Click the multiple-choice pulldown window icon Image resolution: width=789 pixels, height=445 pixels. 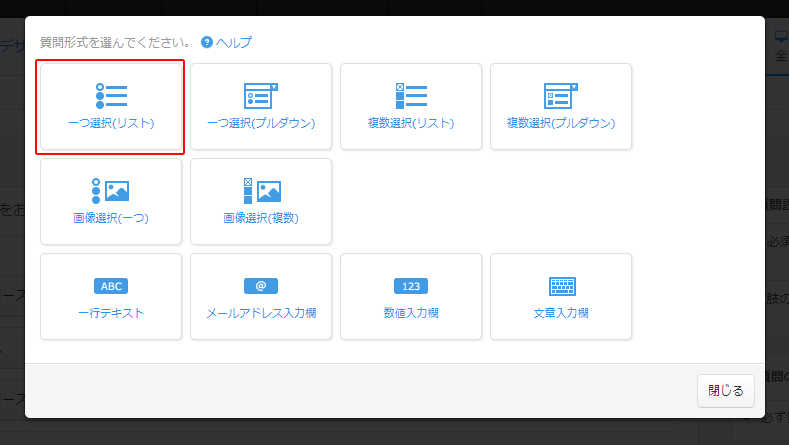(x=560, y=96)
